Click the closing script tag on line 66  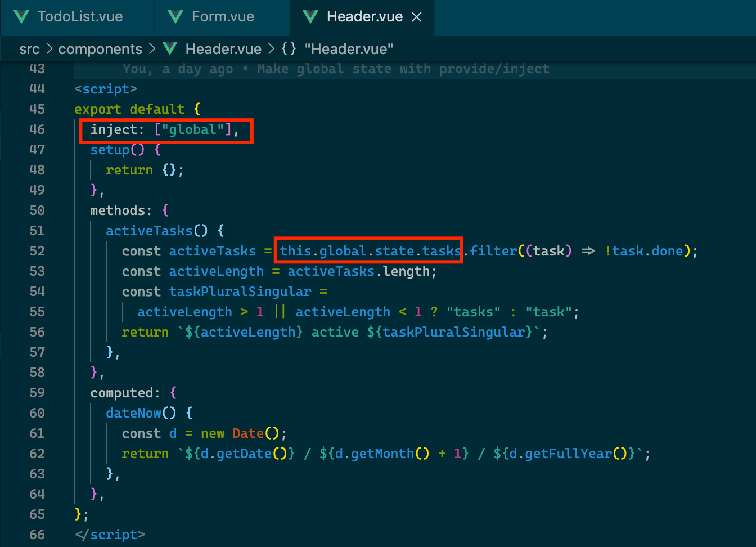[x=110, y=535]
